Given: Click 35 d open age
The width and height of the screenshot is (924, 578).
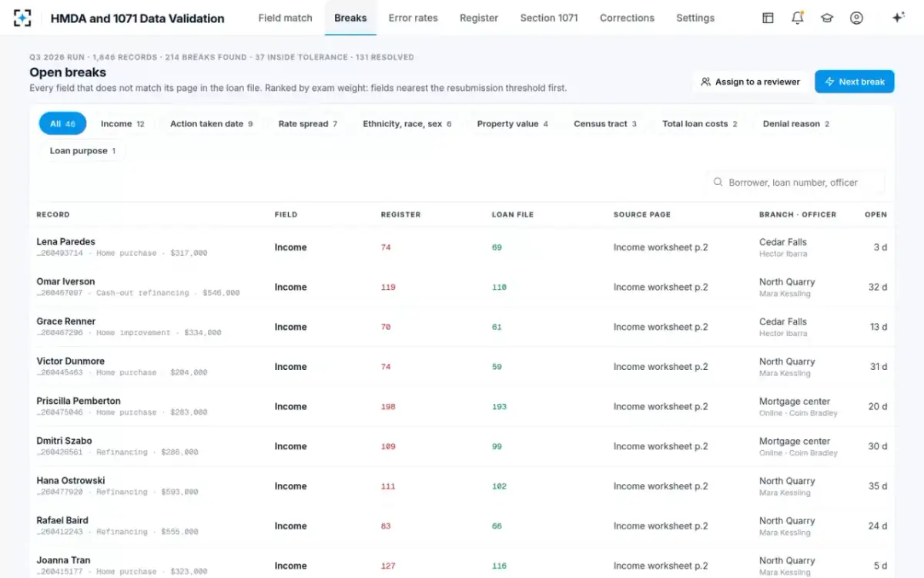Looking at the screenshot, I should tap(878, 486).
